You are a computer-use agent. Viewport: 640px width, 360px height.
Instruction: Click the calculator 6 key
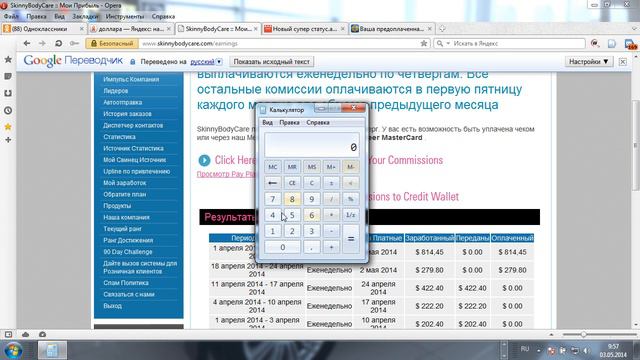point(311,215)
